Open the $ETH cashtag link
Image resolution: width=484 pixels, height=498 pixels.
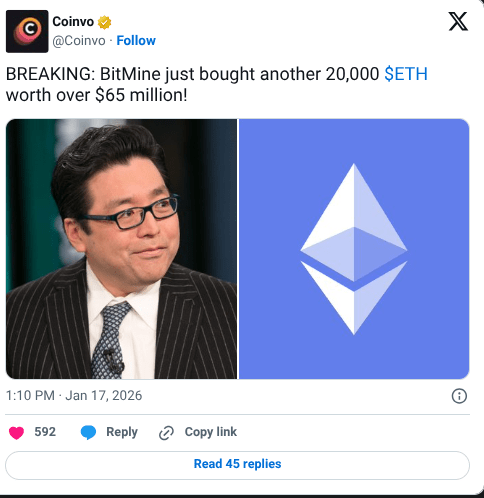click(x=406, y=74)
